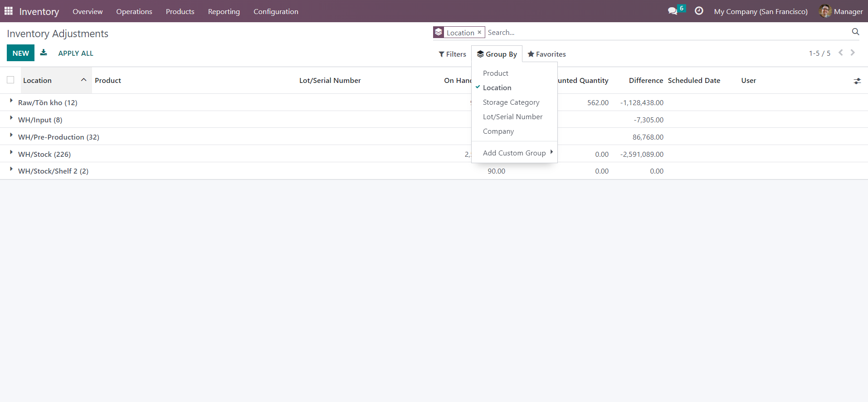Click the download/export icon next to NEW
The width and height of the screenshot is (868, 402).
[x=44, y=53]
